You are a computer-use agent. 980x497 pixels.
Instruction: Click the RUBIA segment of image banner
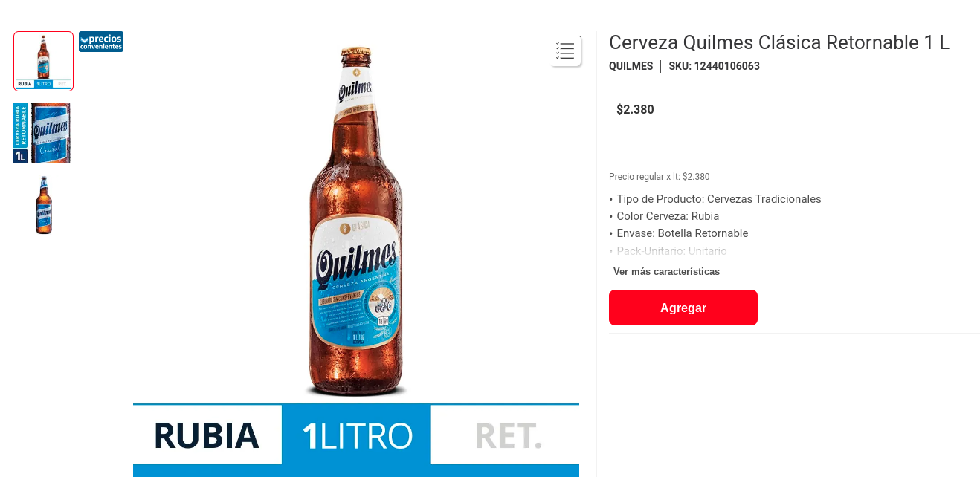(x=207, y=436)
